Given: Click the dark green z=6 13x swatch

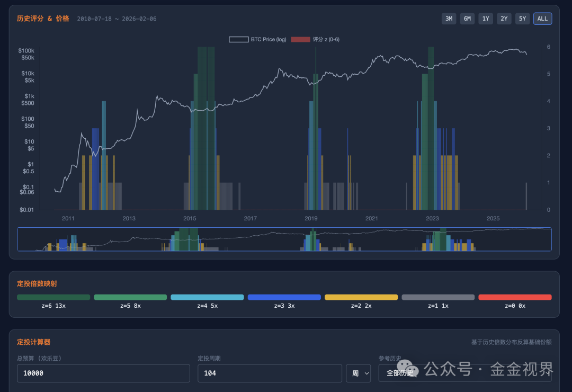Looking at the screenshot, I should click(x=53, y=297).
